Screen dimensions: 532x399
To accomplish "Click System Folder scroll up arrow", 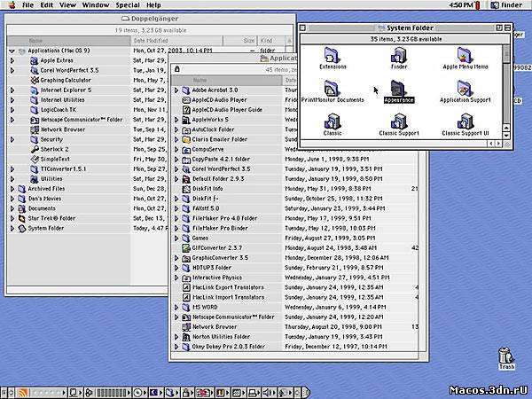I will click(x=506, y=128).
